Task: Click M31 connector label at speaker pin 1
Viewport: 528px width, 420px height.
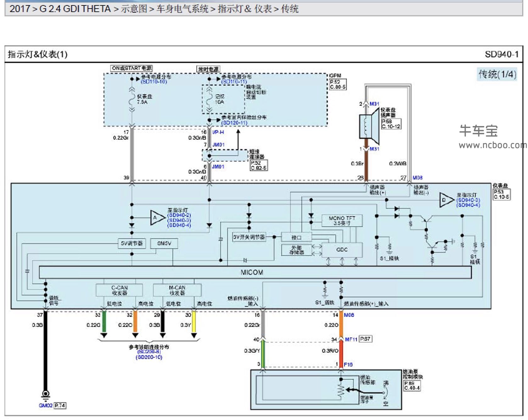Action: coord(374,149)
